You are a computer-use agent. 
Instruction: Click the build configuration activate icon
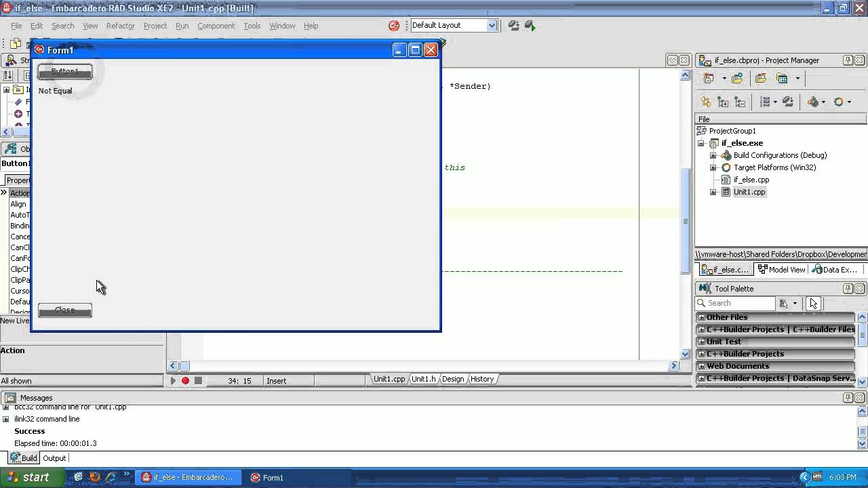[x=813, y=102]
